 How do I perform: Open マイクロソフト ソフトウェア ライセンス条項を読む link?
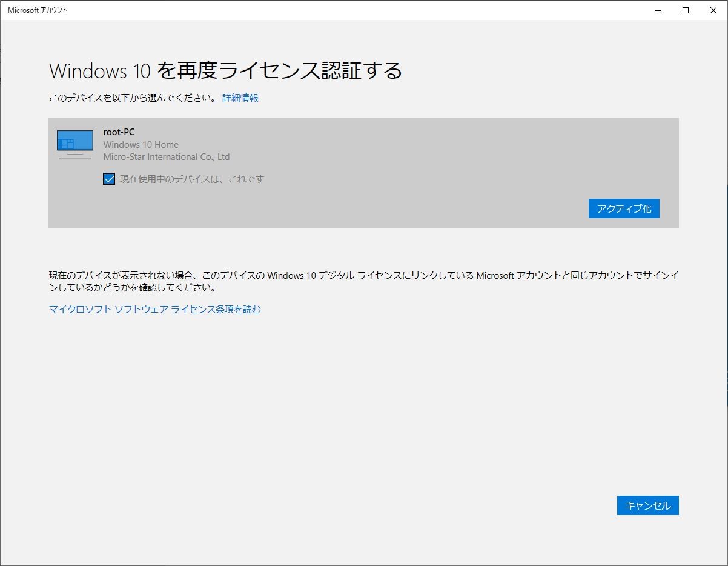click(x=155, y=309)
